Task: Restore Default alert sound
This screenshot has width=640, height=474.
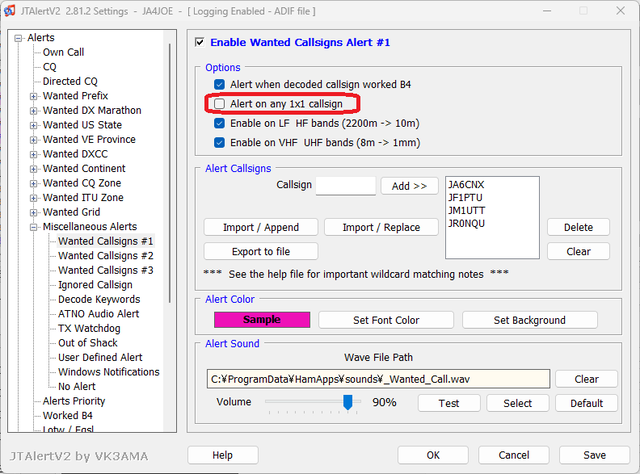Action: [x=587, y=403]
